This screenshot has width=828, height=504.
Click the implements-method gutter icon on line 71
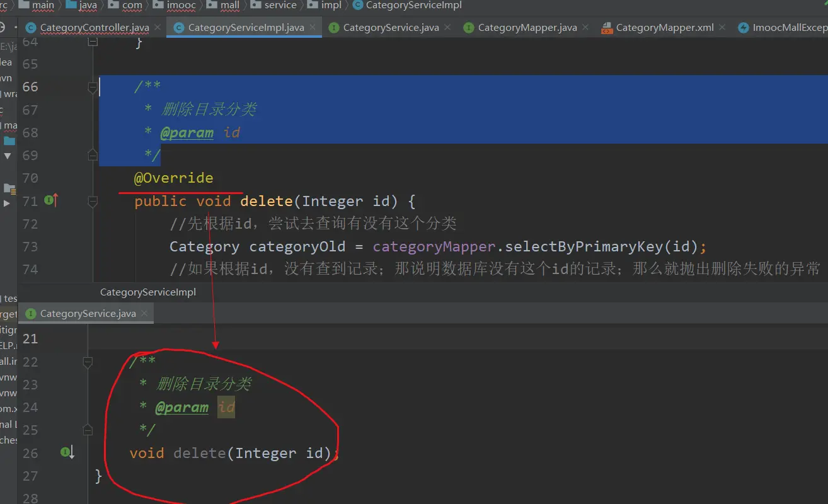(50, 200)
